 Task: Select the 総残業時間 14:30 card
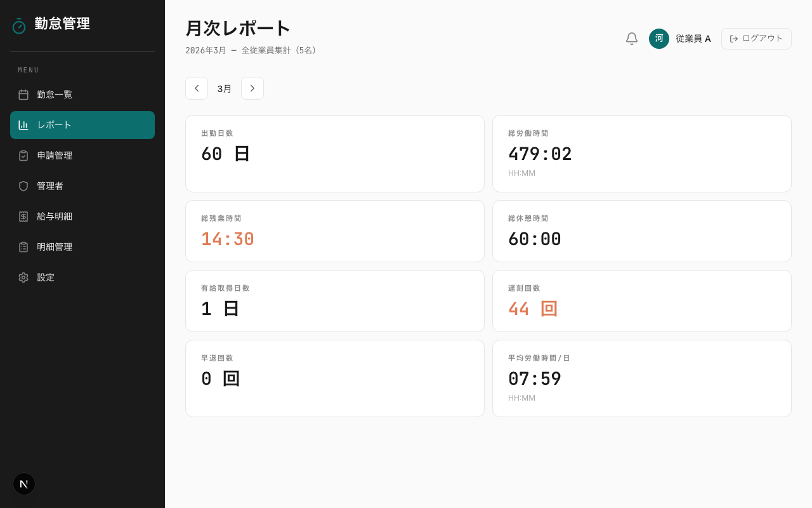tap(335, 231)
